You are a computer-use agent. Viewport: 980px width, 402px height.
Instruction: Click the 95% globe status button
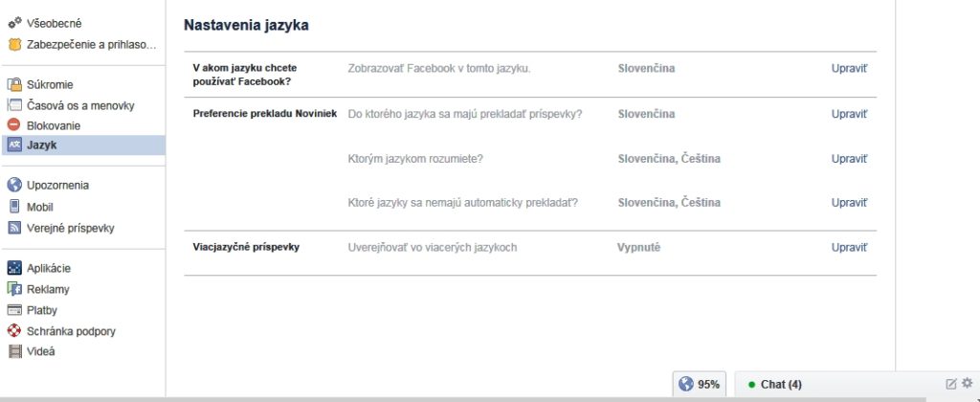pos(700,384)
